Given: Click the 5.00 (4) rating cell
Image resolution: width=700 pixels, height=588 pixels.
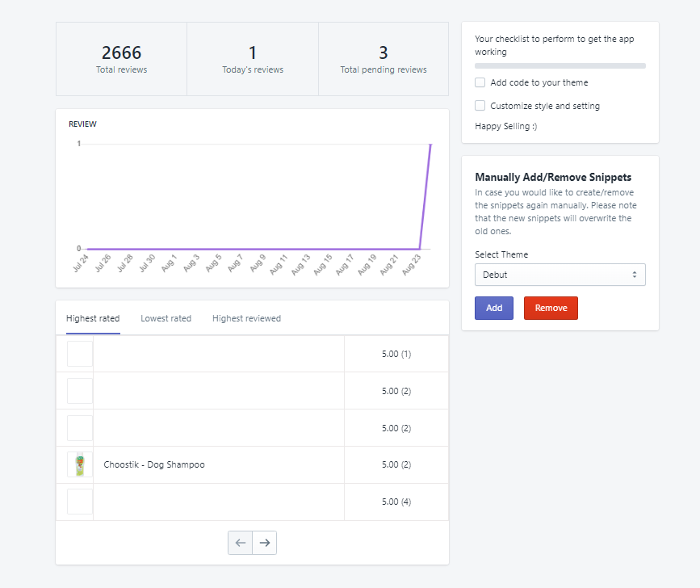Looking at the screenshot, I should coord(396,502).
